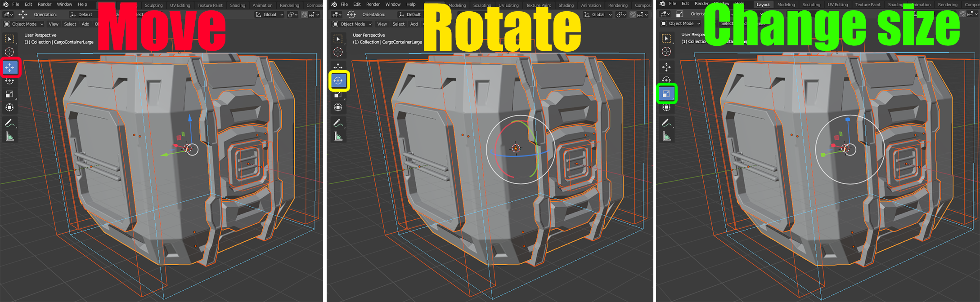
Task: Select Transform tool in Change size screenshot
Action: pos(667,107)
